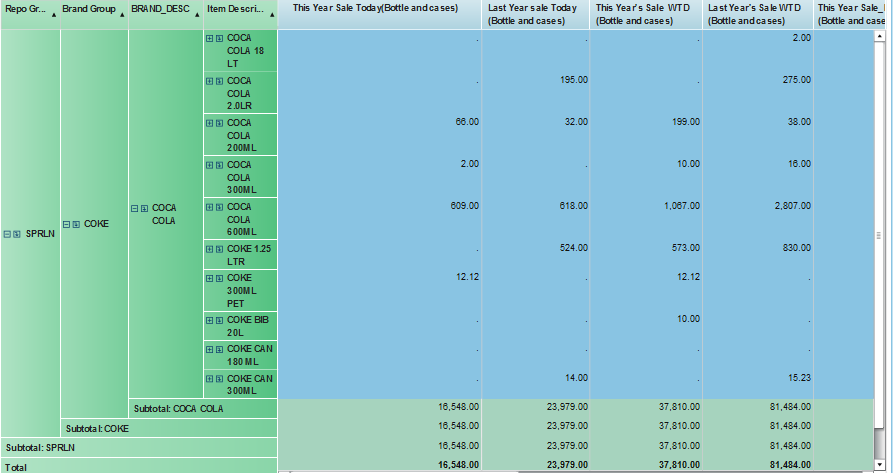Click the 'Subtotal: COCA COLA' row label
The height and width of the screenshot is (473, 893).
click(179, 409)
